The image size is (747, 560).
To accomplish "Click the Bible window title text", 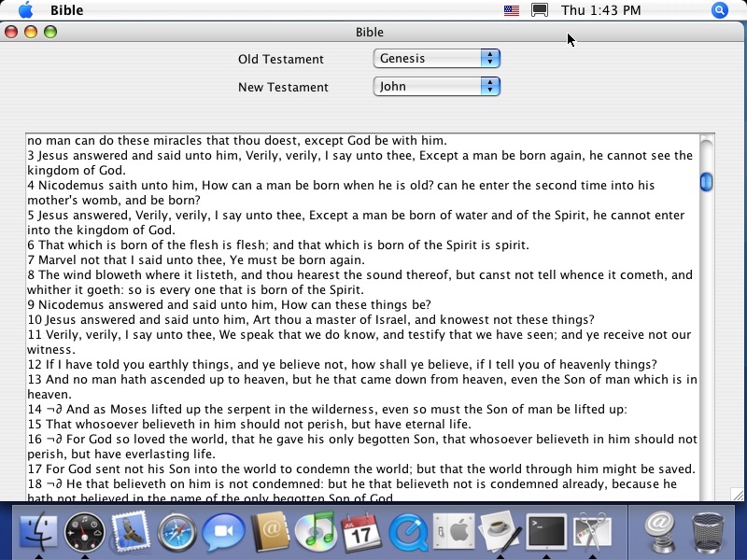I will click(x=369, y=32).
